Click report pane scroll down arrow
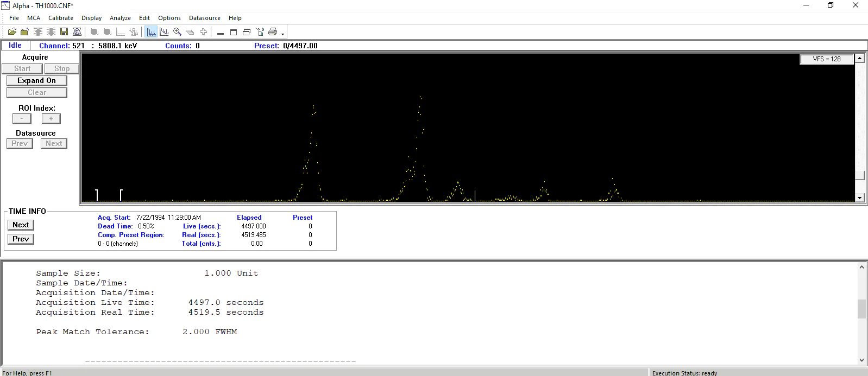 (861, 360)
